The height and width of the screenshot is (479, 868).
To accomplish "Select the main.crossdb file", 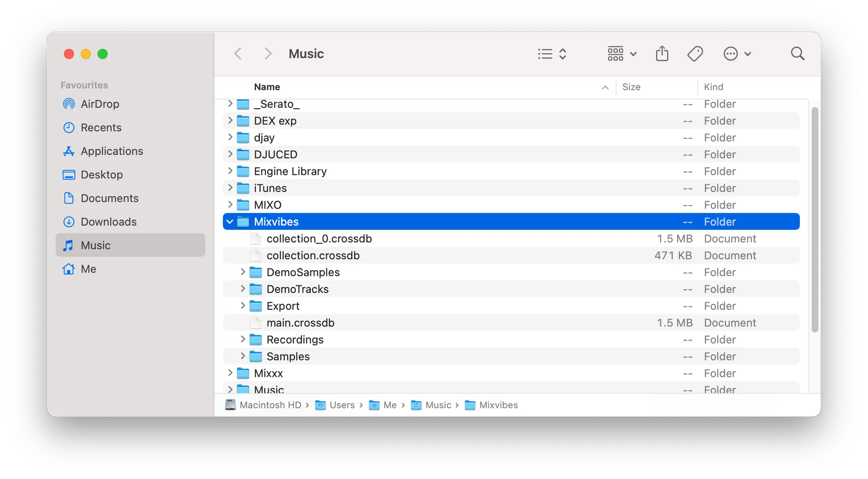I will pos(300,323).
